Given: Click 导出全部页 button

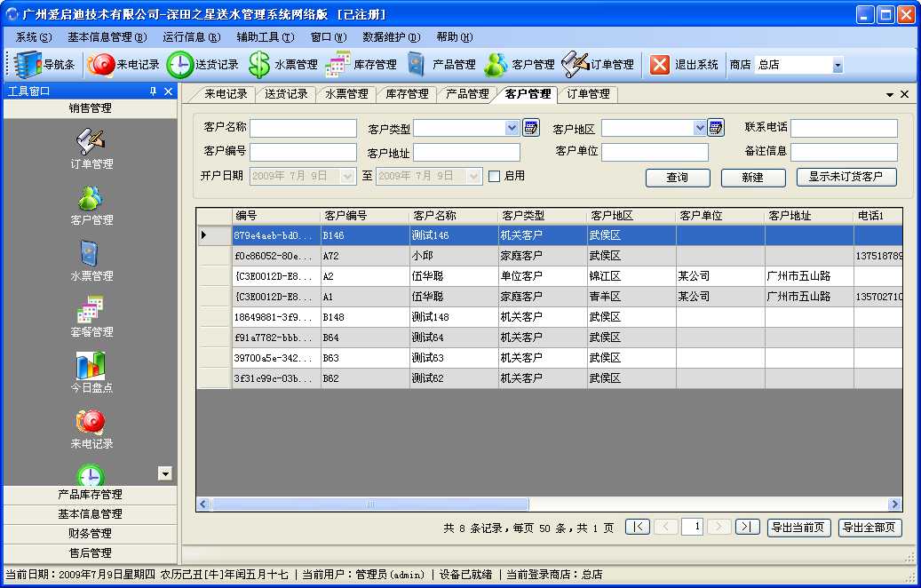Looking at the screenshot, I should (869, 528).
